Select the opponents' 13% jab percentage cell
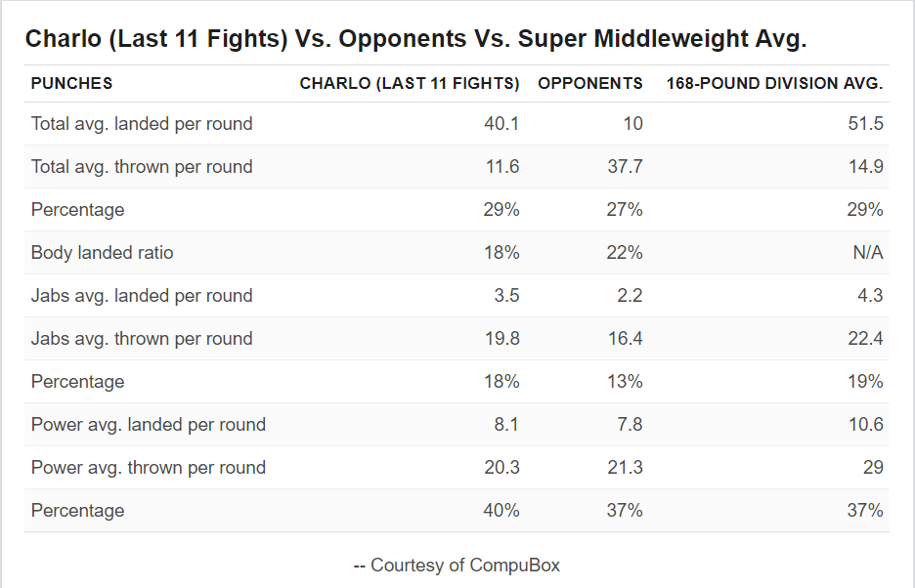Image resolution: width=915 pixels, height=588 pixels. pos(625,382)
